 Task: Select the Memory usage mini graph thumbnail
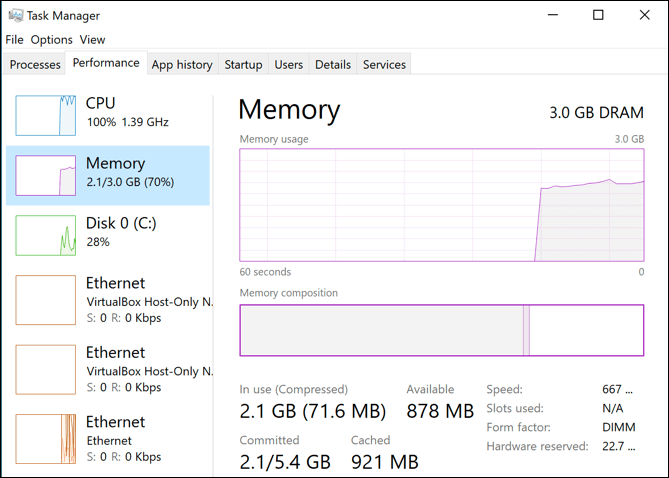[46, 175]
